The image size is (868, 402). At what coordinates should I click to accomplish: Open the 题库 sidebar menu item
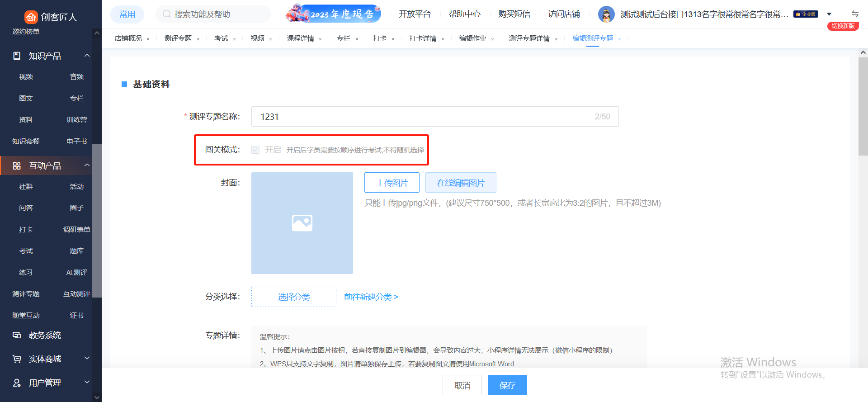76,251
